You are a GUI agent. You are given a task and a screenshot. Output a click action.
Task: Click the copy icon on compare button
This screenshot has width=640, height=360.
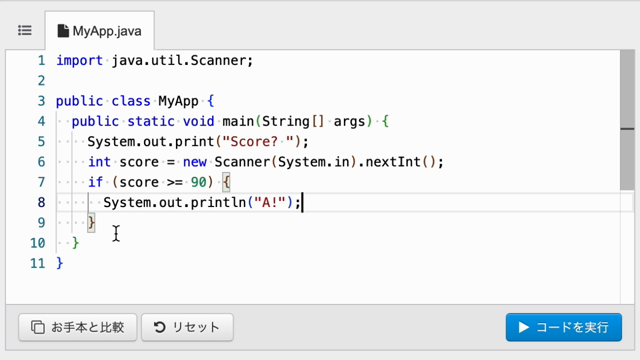pos(38,327)
